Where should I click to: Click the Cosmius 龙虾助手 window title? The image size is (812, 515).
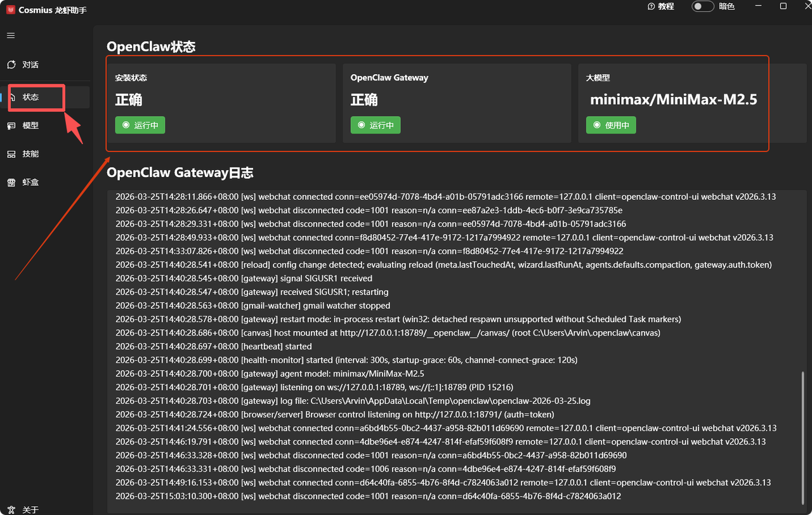point(53,10)
